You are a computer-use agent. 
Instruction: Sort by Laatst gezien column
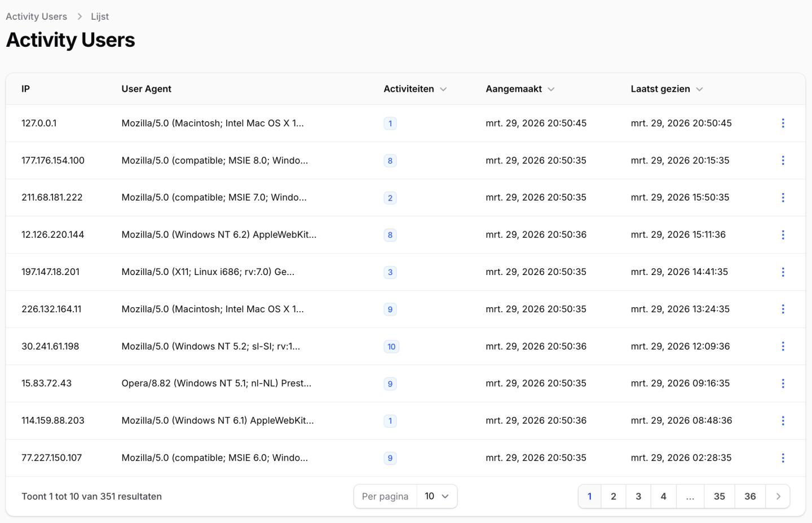(667, 89)
